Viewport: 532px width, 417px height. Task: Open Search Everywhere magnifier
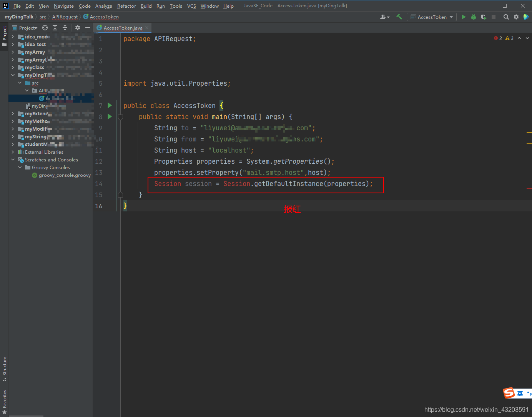pos(506,17)
